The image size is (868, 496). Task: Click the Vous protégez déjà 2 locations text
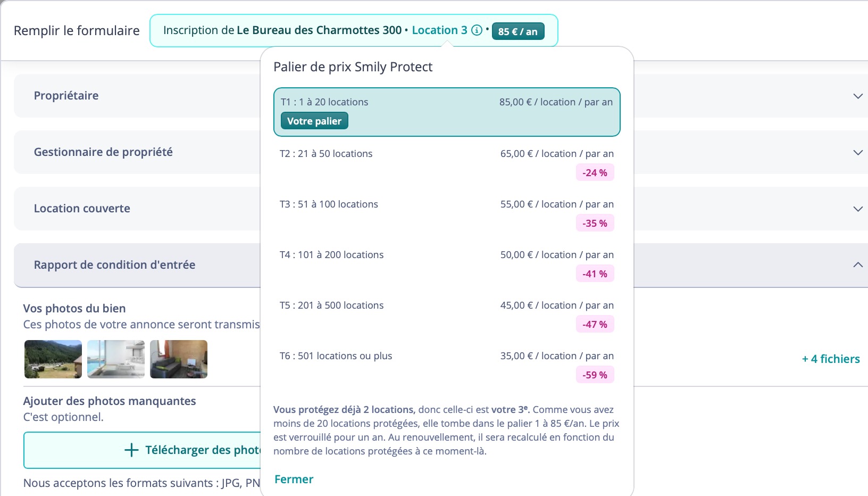click(344, 410)
